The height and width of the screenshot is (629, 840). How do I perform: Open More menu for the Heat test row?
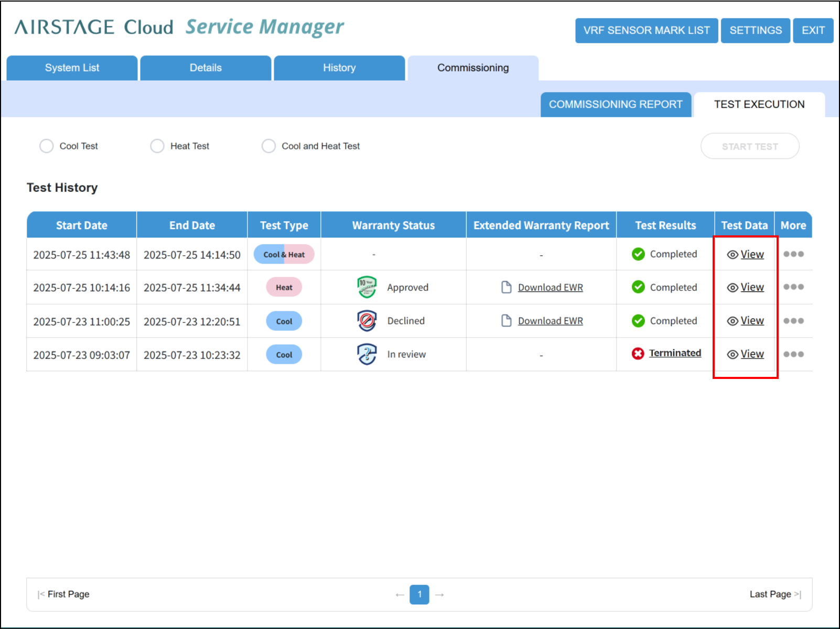pyautogui.click(x=794, y=287)
